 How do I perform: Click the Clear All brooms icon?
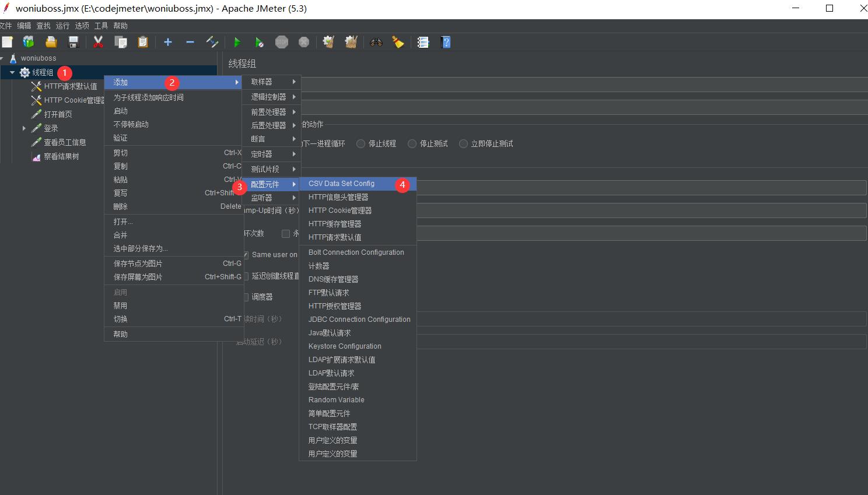click(351, 42)
